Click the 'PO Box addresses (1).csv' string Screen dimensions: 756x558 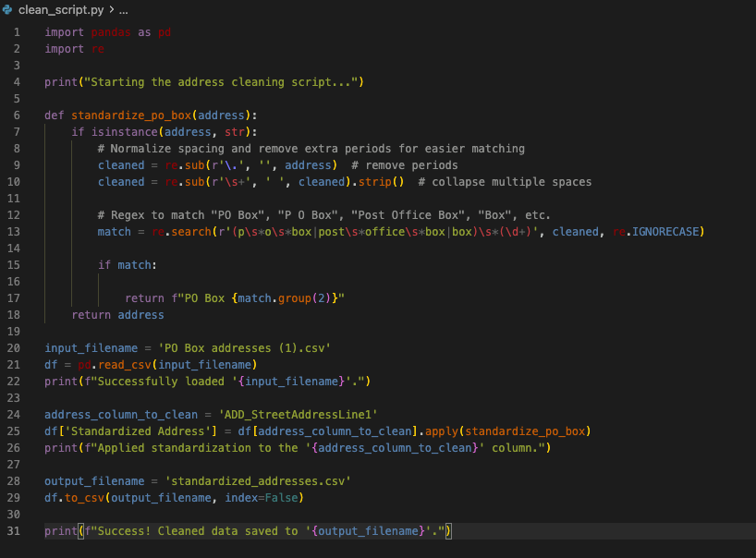click(245, 348)
